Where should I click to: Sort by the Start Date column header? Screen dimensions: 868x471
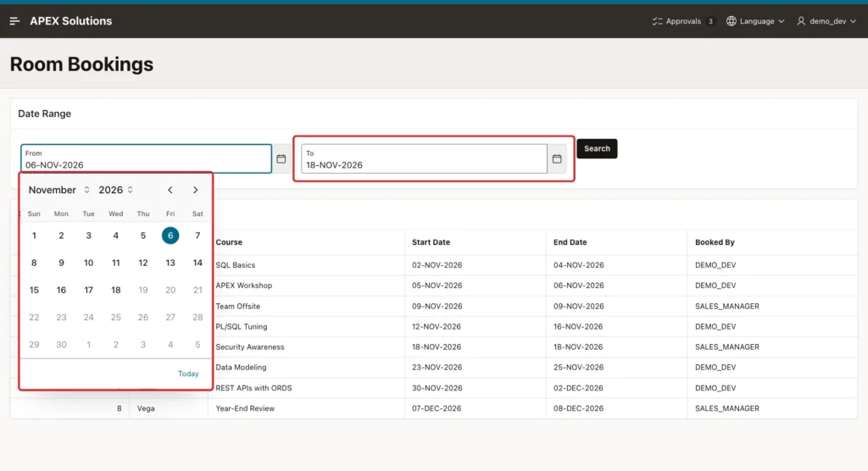(431, 242)
